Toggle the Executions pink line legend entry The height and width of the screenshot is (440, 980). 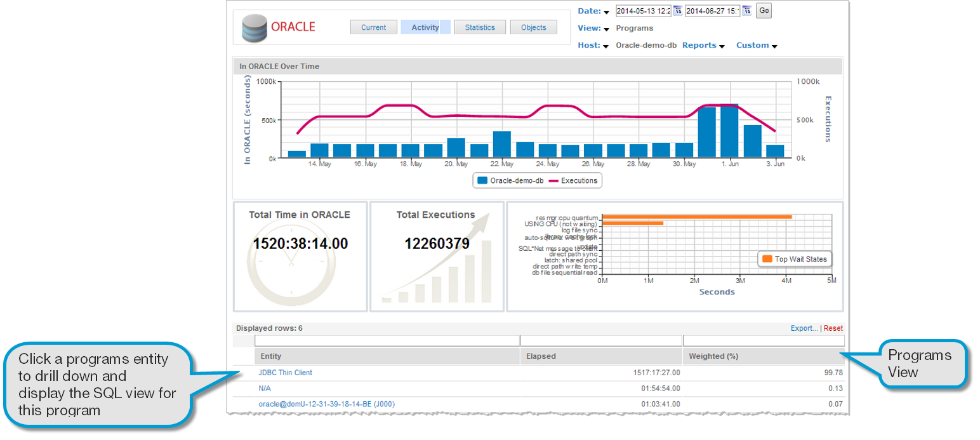(573, 180)
